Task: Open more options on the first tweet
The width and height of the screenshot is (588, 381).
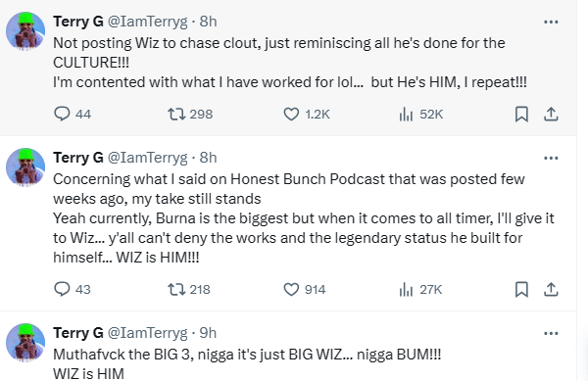Action: 551,23
